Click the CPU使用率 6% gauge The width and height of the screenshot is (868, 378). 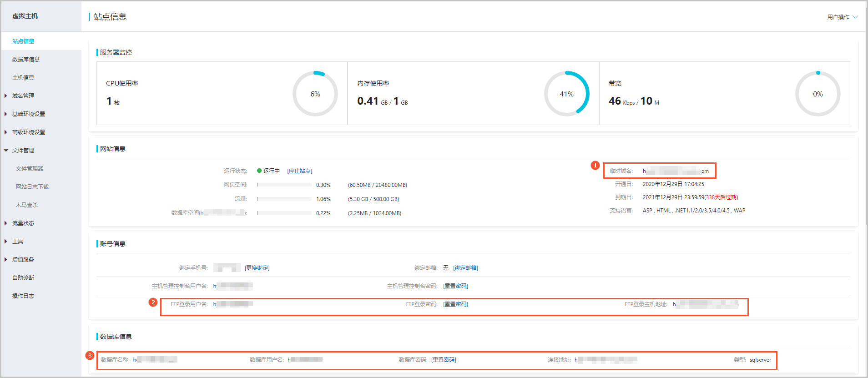(x=315, y=94)
